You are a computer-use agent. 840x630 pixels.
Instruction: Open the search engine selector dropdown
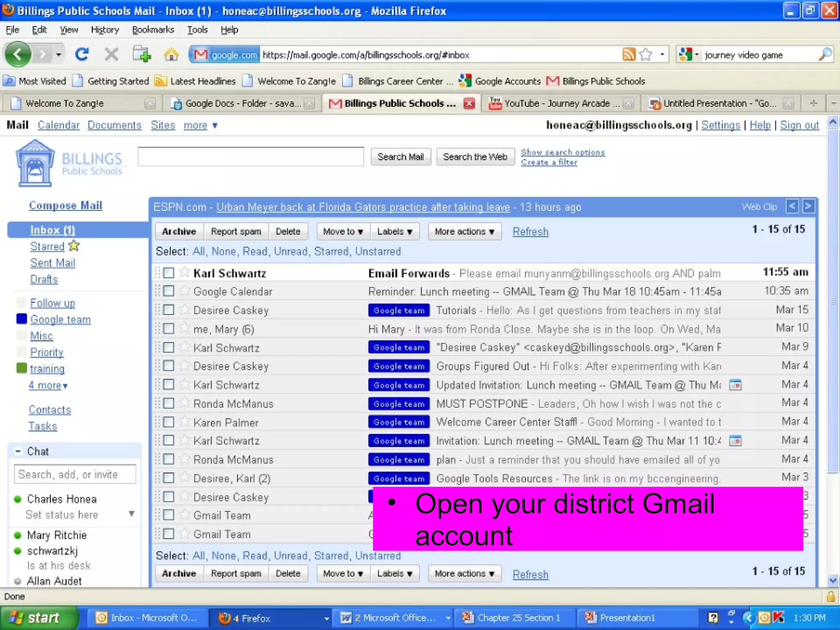(x=689, y=54)
